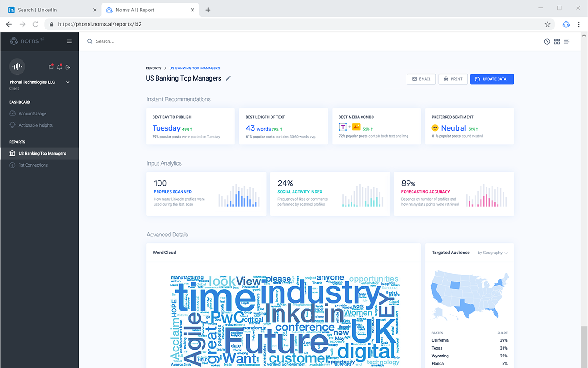Click the text media type icon
Viewport: 588px width, 368px height.
(x=343, y=127)
